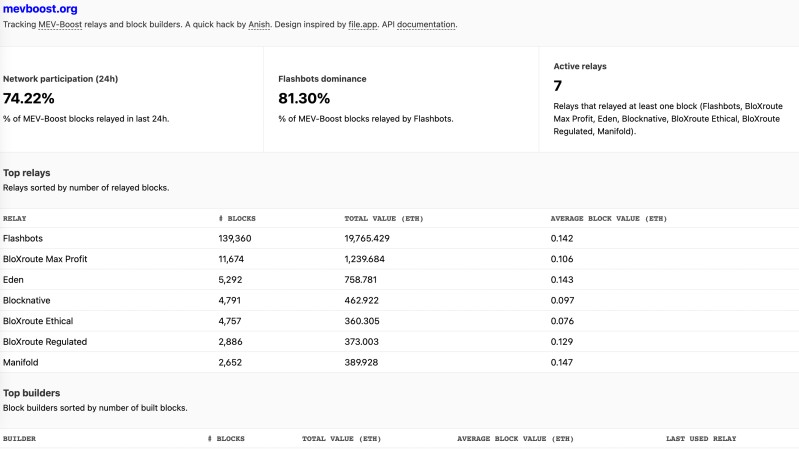Open the Anish author link
Image resolution: width=799 pixels, height=450 pixels.
click(x=259, y=24)
